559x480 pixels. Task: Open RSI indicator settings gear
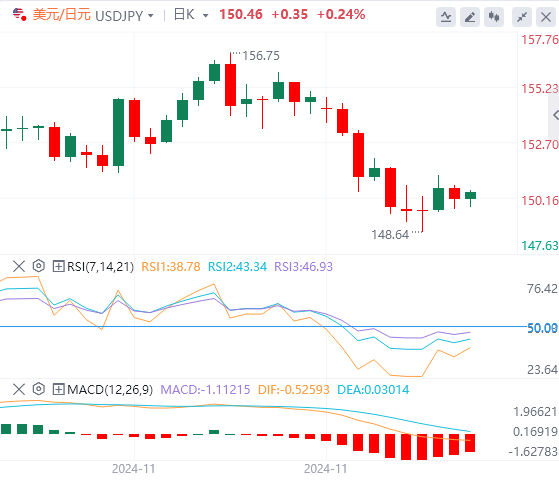[x=39, y=266]
